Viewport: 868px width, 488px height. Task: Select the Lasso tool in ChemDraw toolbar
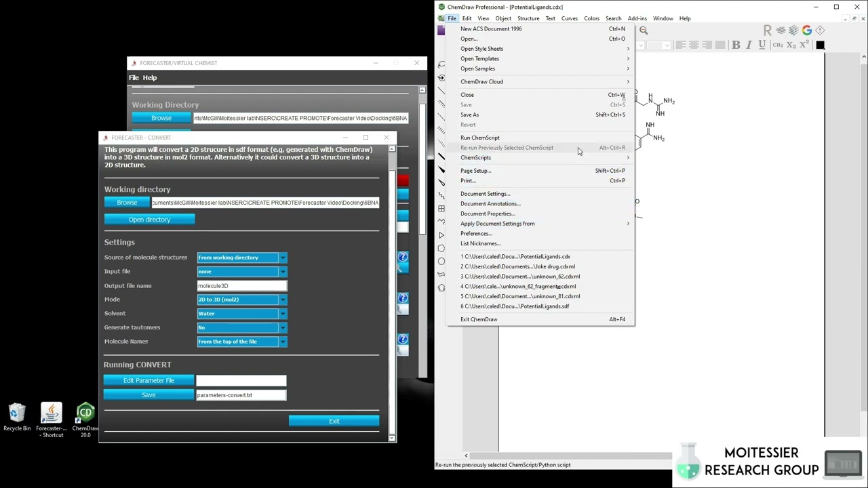coord(441,65)
